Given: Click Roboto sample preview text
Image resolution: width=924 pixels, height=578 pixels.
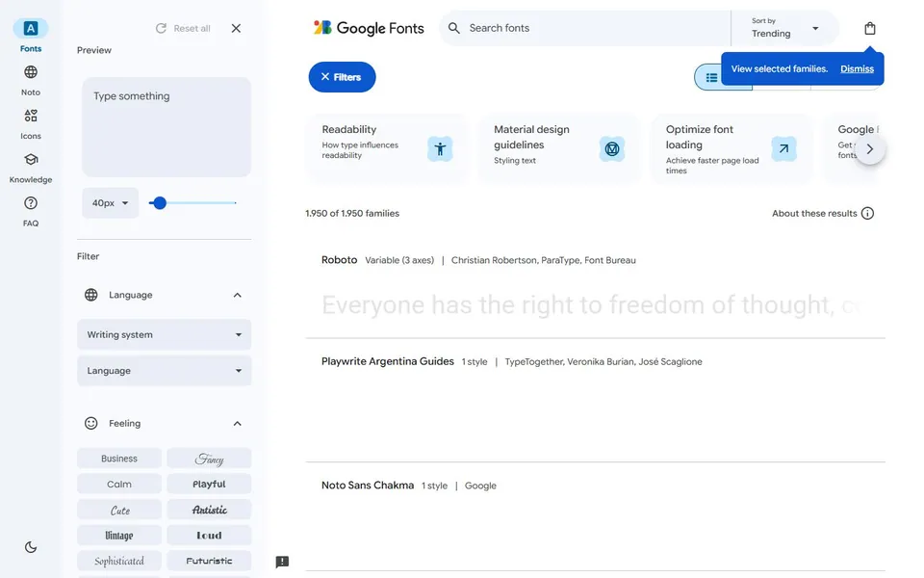Looking at the screenshot, I should tap(590, 305).
